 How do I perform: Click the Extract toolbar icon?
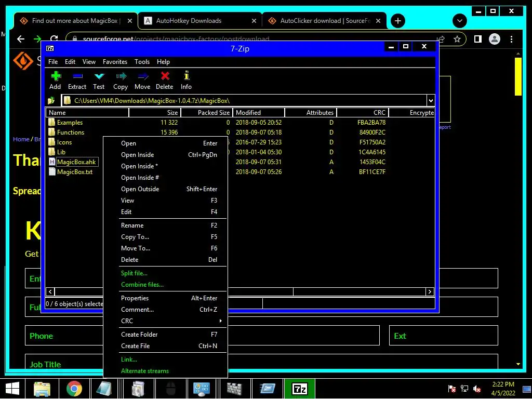[77, 76]
